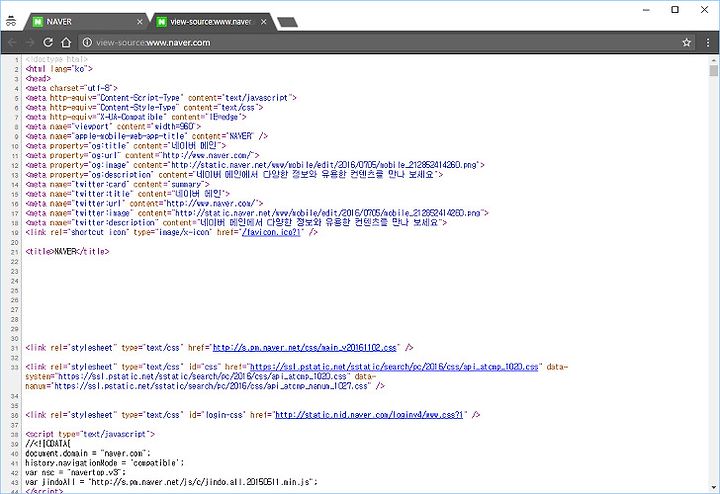Click the apple-mobile-web-app-title meta line
The height and width of the screenshot is (494, 720).
click(146, 136)
